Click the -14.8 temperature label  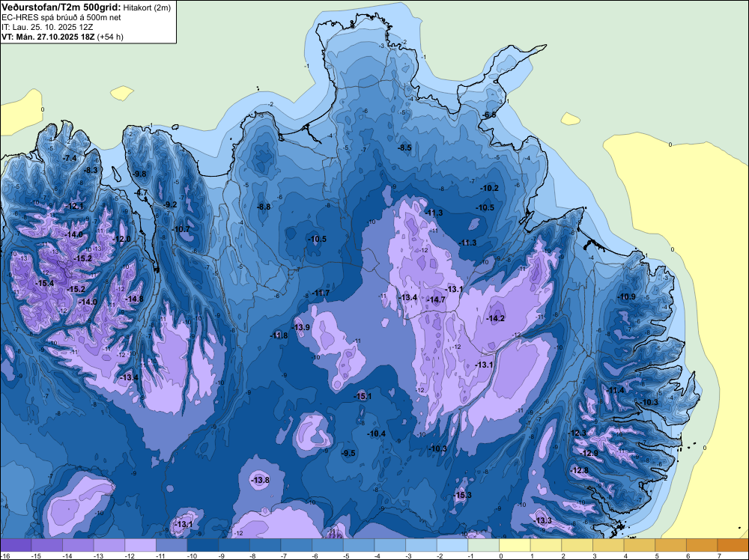[x=134, y=299]
